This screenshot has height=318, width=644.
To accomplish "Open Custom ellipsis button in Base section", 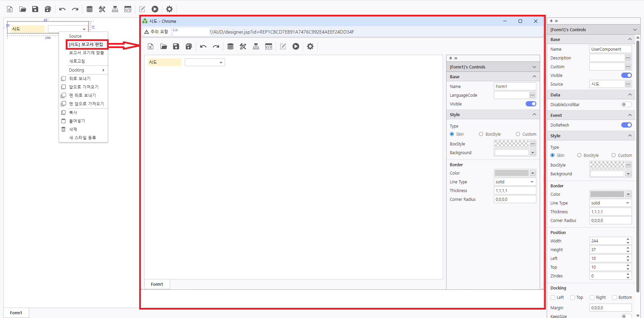I will pos(628,66).
